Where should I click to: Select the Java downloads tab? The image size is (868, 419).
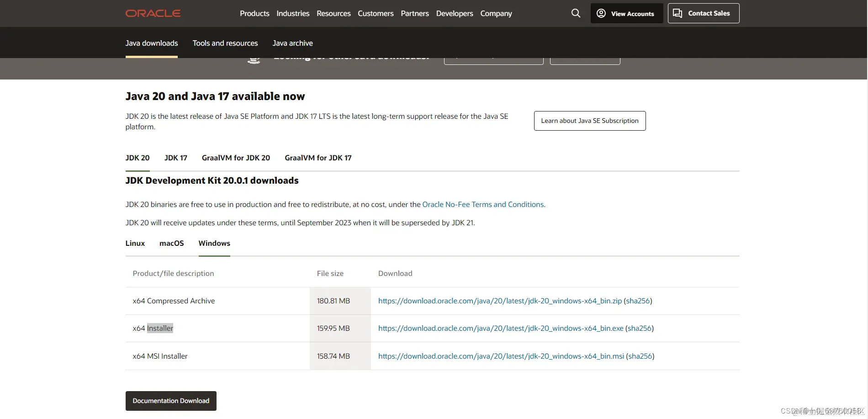tap(152, 43)
